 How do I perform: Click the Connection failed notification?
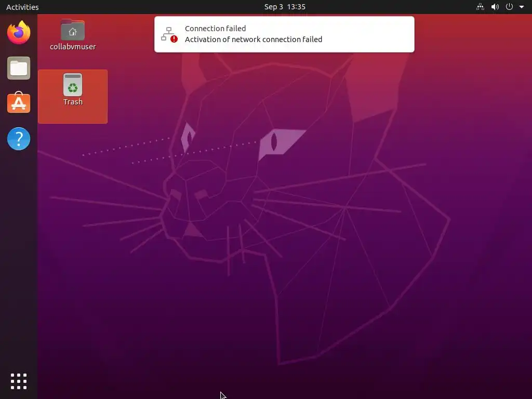284,34
